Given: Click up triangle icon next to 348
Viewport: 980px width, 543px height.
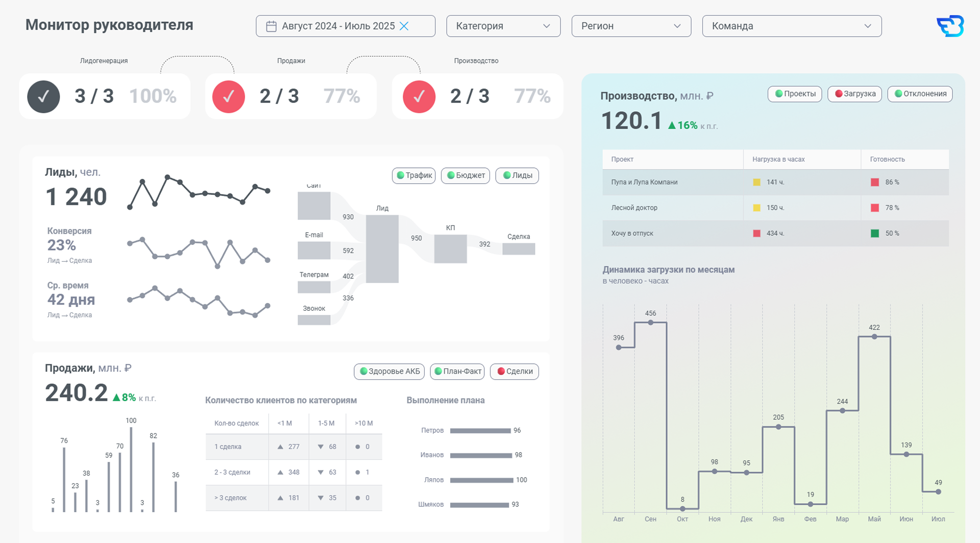Looking at the screenshot, I should (x=280, y=472).
